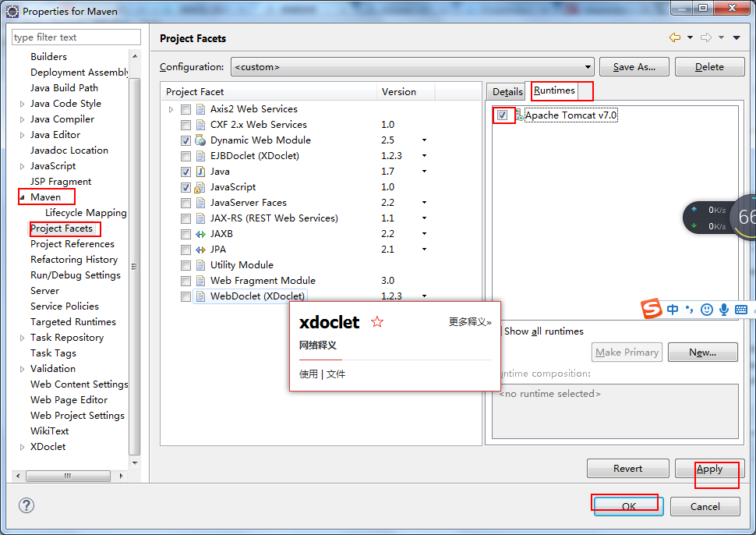Open the view menu triangle at top right
The image size is (756, 535).
[737, 37]
